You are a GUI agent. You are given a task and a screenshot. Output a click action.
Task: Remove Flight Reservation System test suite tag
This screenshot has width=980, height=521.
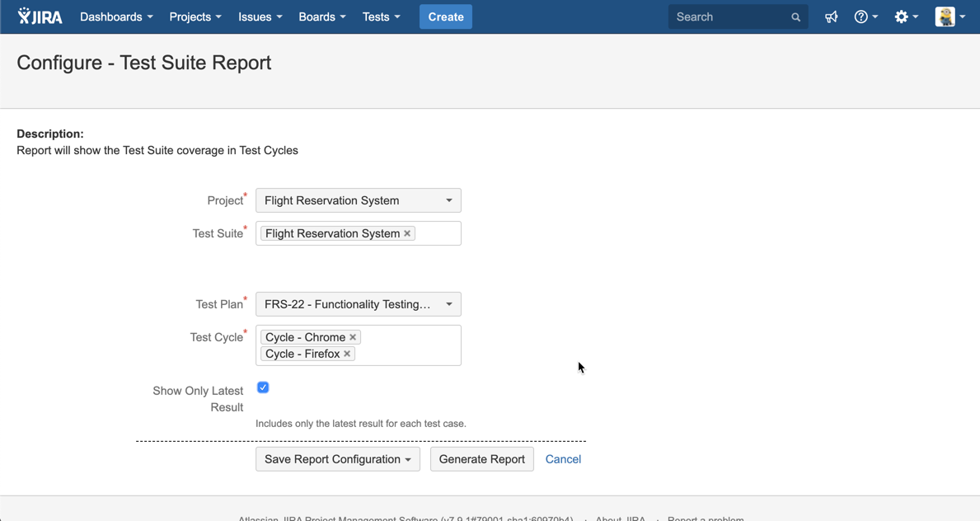pyautogui.click(x=407, y=233)
